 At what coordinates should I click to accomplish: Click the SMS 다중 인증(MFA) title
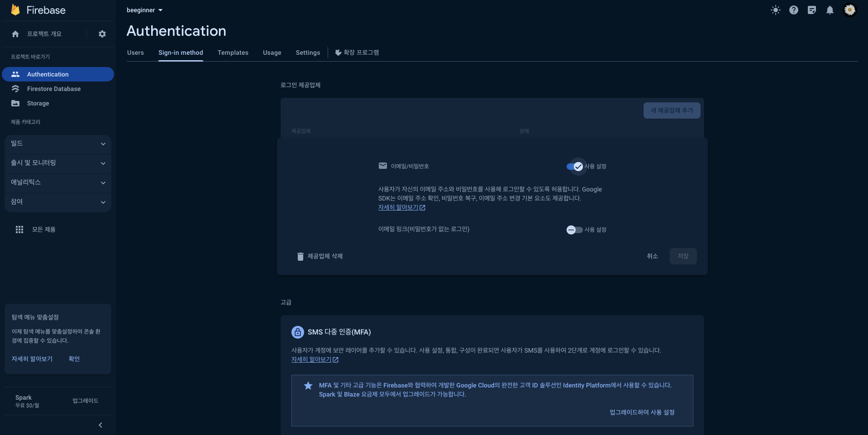point(339,332)
